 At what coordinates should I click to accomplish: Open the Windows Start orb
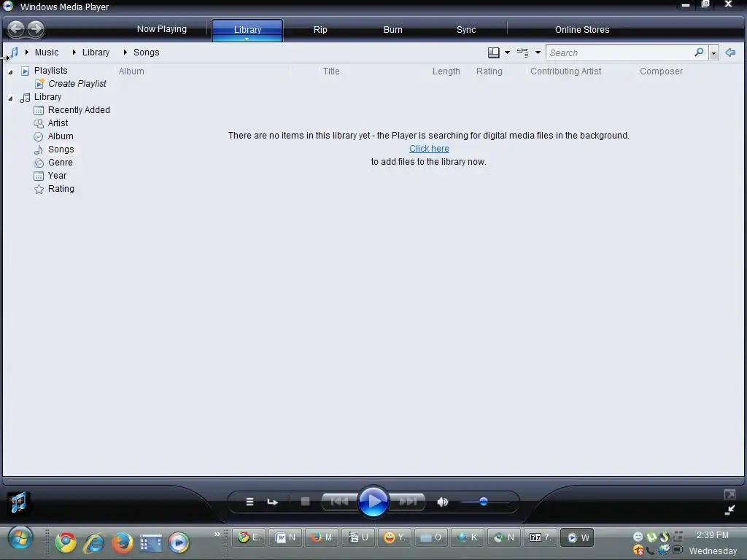click(20, 539)
